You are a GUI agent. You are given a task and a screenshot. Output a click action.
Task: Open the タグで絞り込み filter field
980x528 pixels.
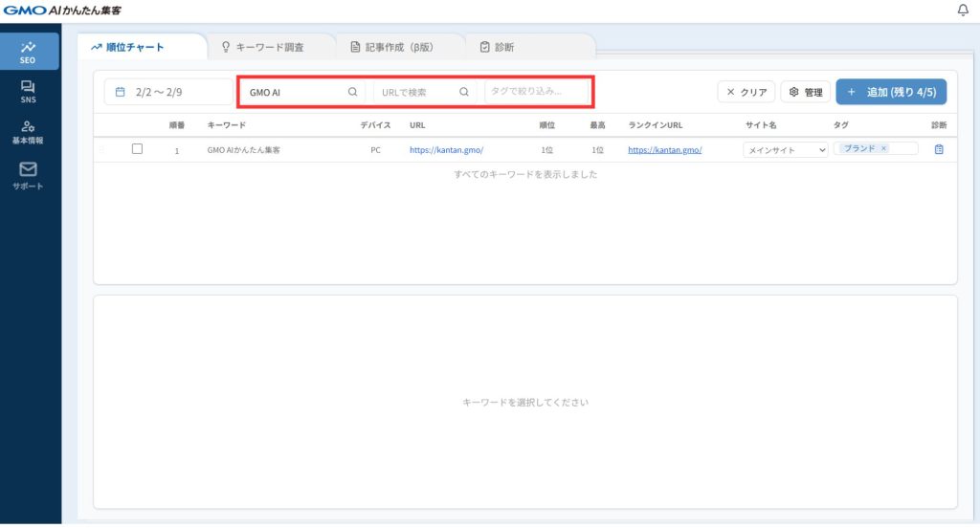point(536,92)
